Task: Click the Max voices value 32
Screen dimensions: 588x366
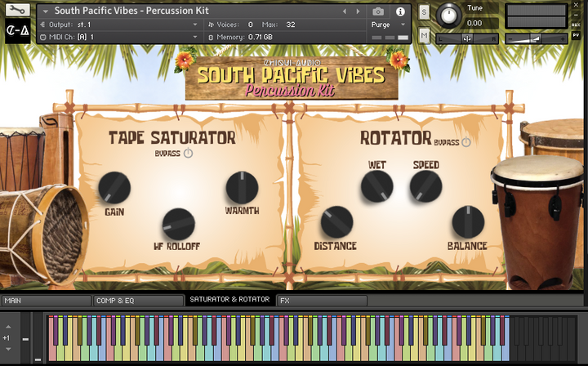Action: (291, 25)
